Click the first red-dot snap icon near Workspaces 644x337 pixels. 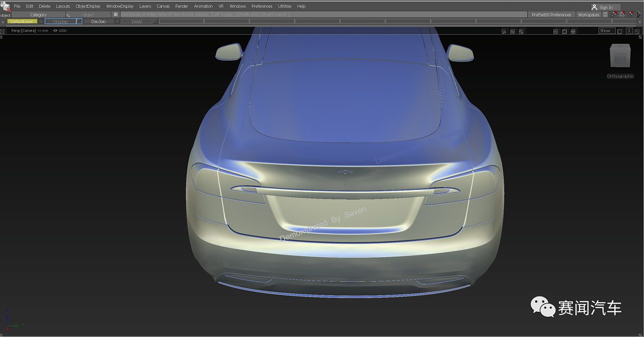click(x=614, y=15)
